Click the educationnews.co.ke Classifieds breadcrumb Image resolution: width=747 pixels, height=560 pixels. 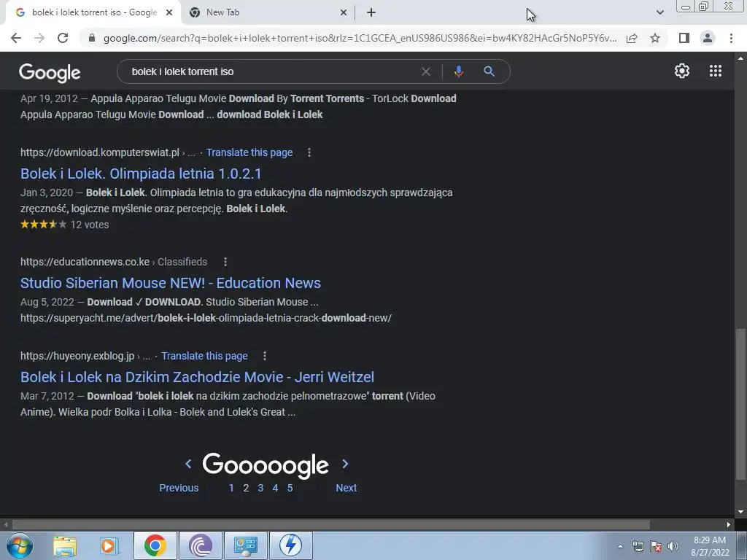(182, 262)
